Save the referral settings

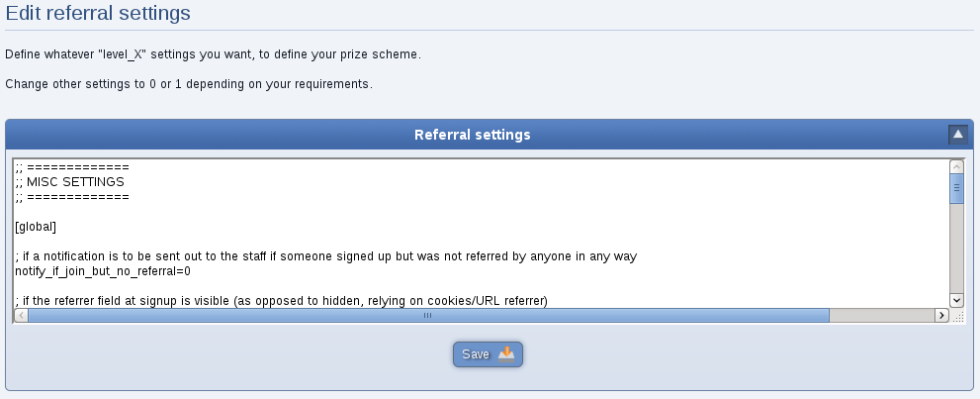(488, 354)
